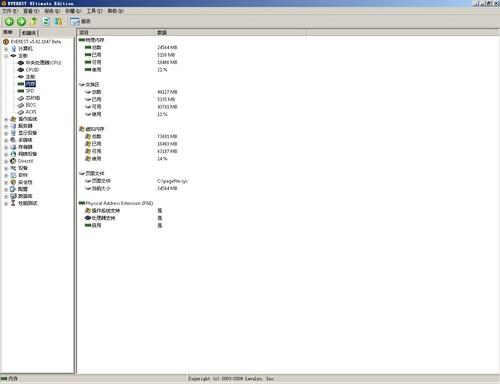Go up one level with the up-arrow icon
The width and height of the screenshot is (500, 384).
[x=34, y=22]
